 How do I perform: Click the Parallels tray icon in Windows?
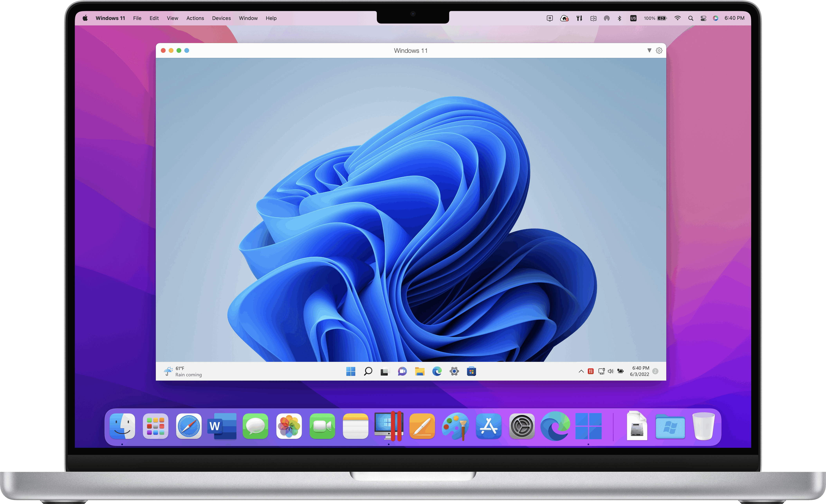[591, 371]
